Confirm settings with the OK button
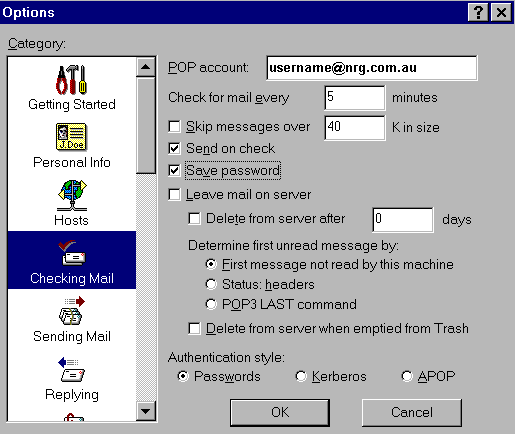The image size is (515, 434). click(280, 413)
